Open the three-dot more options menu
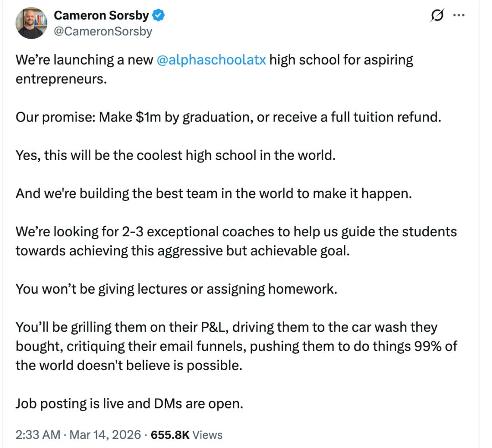 (459, 15)
